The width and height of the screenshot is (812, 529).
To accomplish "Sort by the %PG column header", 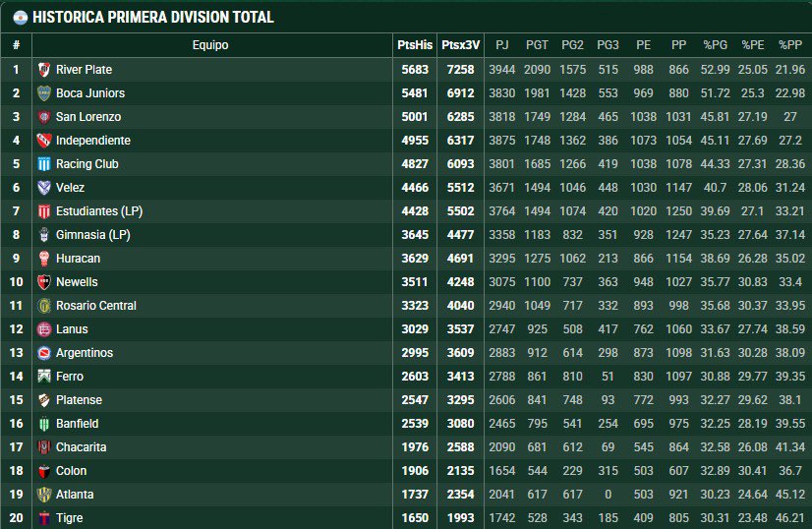I will pyautogui.click(x=715, y=45).
